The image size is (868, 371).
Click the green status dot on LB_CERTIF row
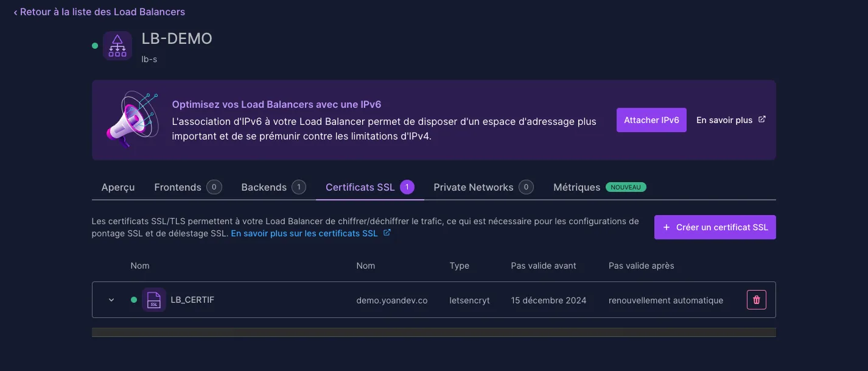point(134,300)
